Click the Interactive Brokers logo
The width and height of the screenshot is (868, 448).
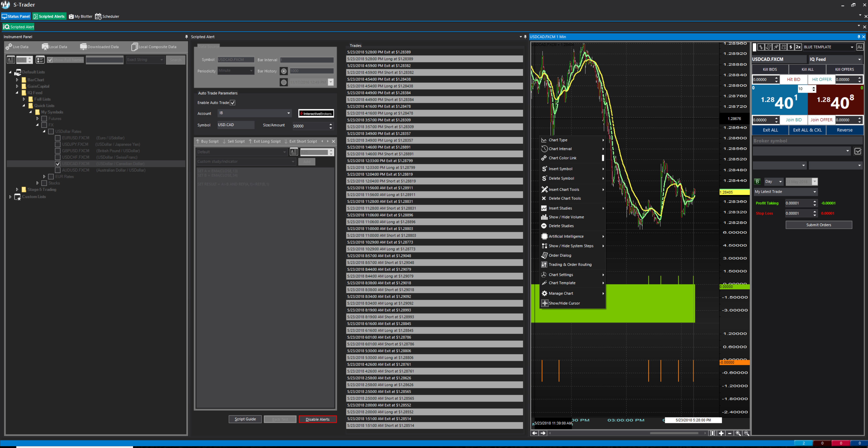point(316,114)
